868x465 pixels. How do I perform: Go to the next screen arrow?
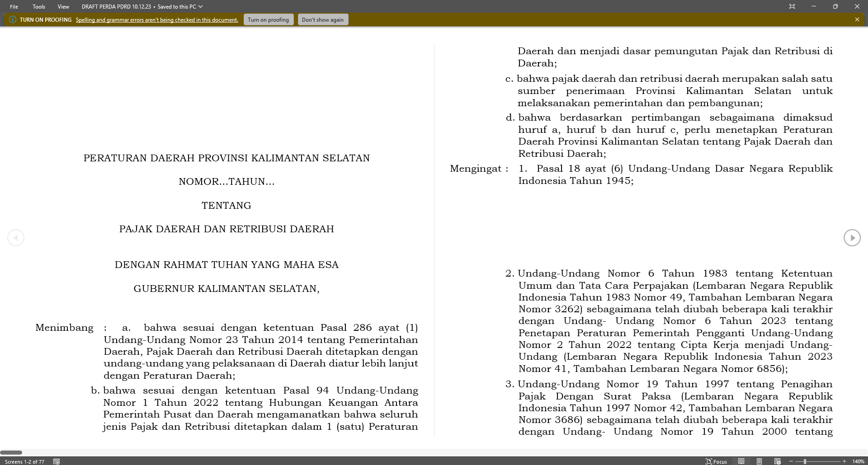852,238
